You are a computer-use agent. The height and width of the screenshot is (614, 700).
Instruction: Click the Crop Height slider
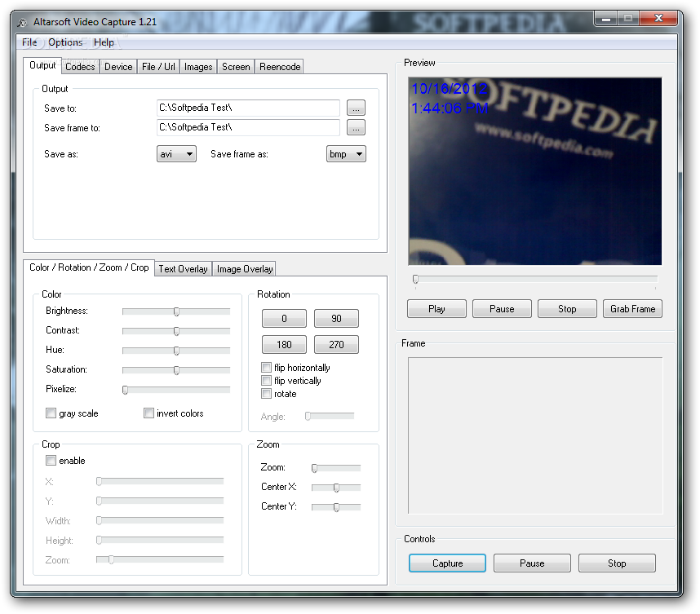click(x=160, y=541)
